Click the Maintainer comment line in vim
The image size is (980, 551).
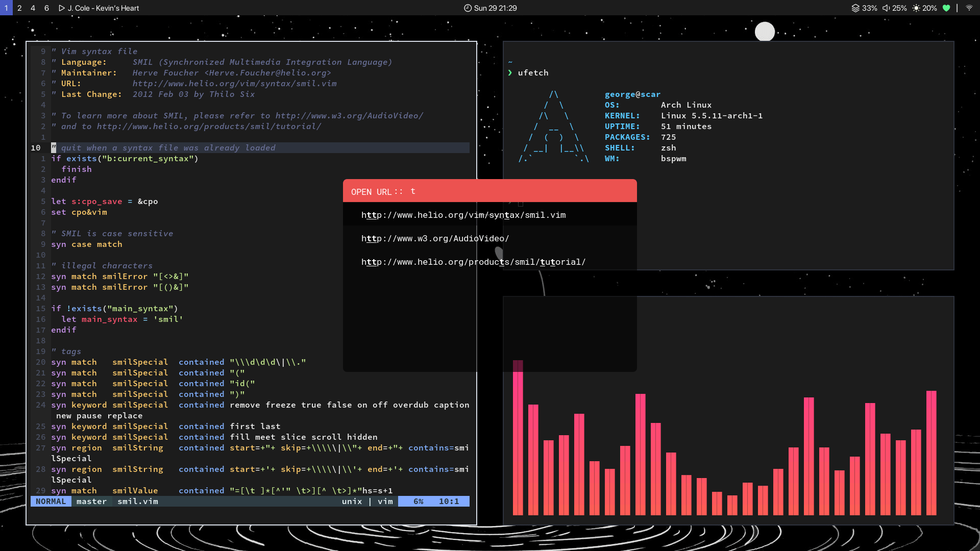coord(191,73)
